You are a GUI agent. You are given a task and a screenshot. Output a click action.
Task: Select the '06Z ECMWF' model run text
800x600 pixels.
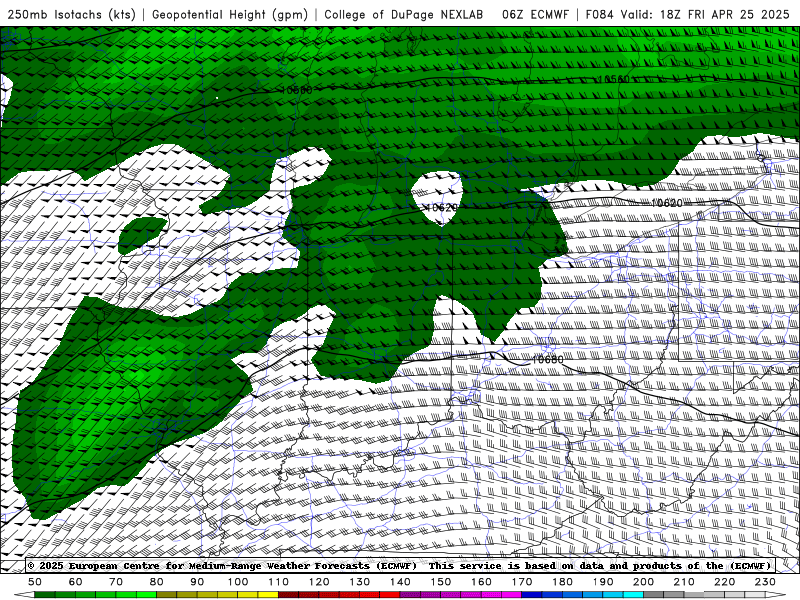click(535, 14)
